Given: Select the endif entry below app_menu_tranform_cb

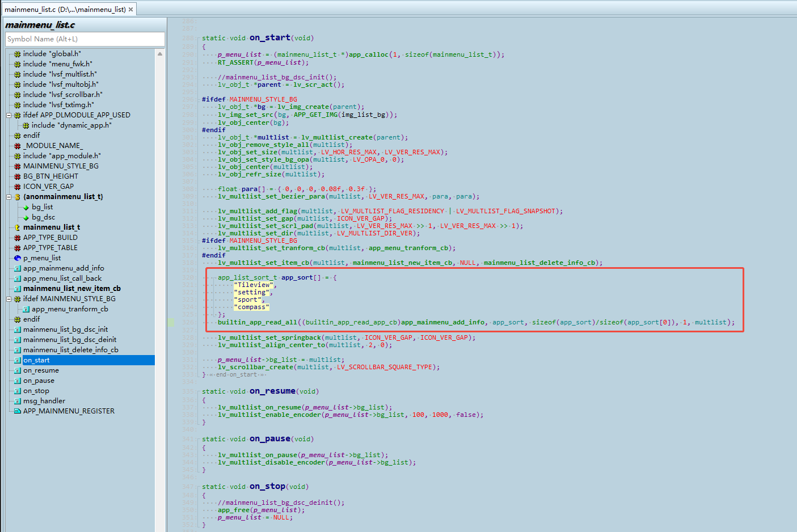Looking at the screenshot, I should coord(31,319).
